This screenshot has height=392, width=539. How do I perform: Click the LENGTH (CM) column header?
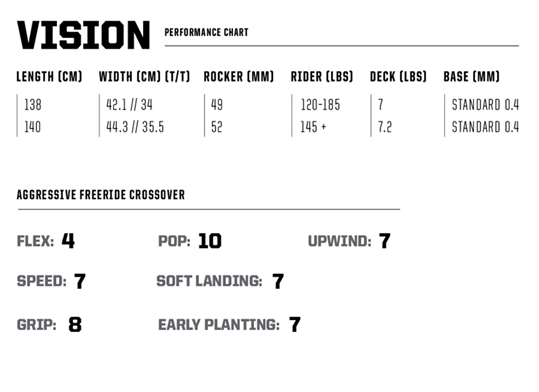tap(50, 76)
